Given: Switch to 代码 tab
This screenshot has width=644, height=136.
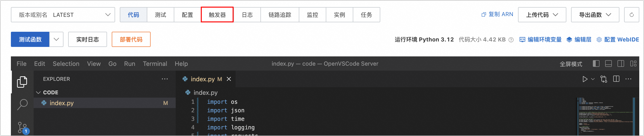Looking at the screenshot, I should [134, 15].
